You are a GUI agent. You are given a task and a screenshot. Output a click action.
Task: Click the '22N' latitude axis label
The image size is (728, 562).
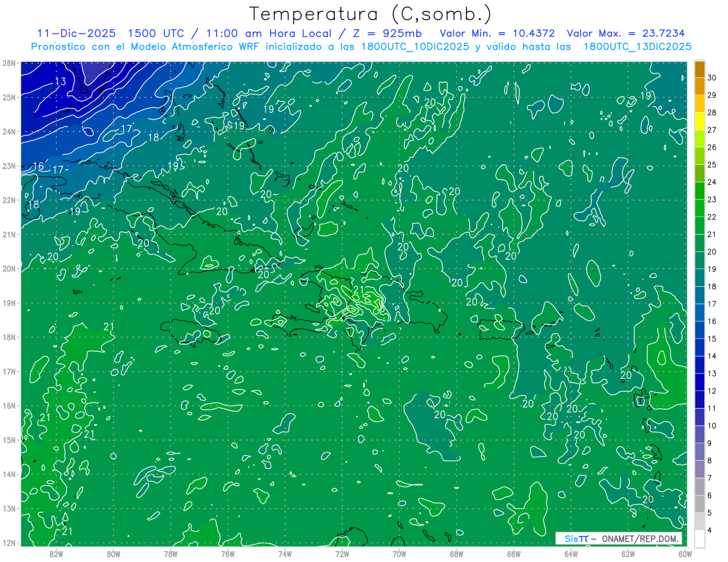[x=8, y=200]
